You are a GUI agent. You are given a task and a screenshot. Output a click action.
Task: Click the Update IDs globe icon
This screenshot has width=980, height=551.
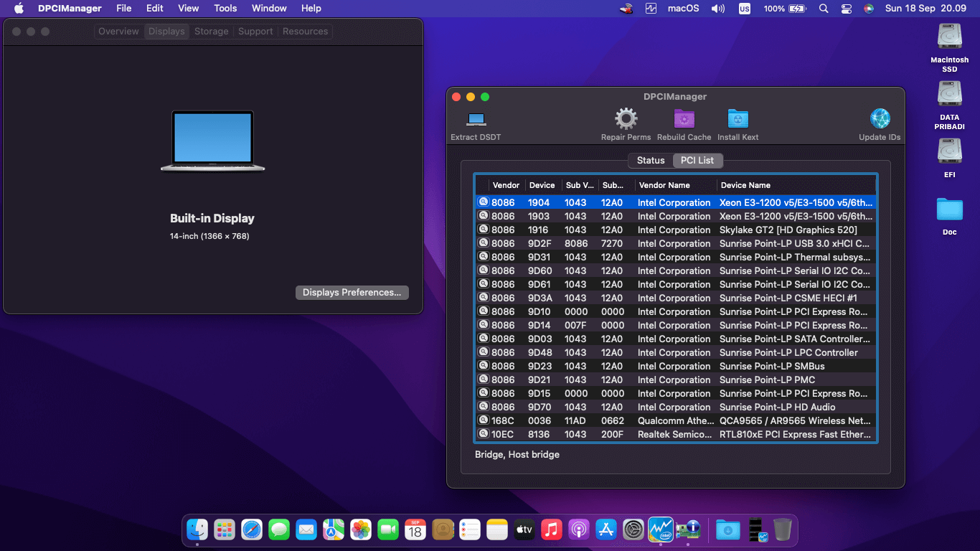[880, 119]
